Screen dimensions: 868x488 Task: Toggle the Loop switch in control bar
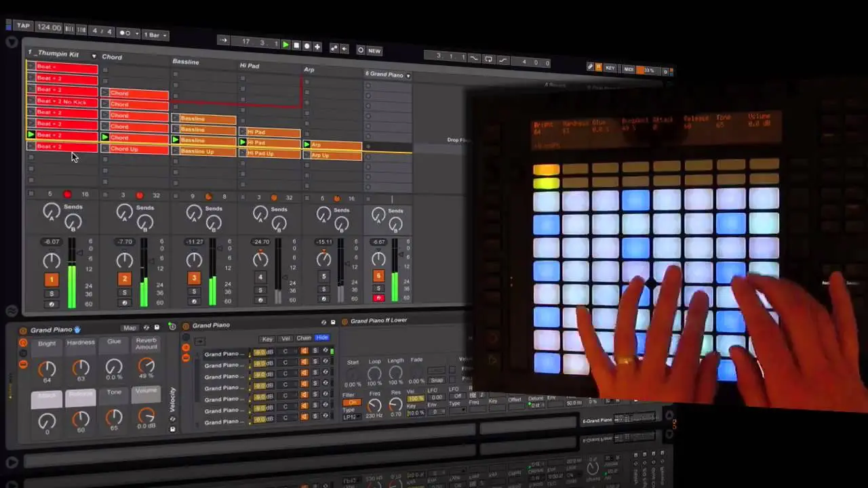point(488,59)
